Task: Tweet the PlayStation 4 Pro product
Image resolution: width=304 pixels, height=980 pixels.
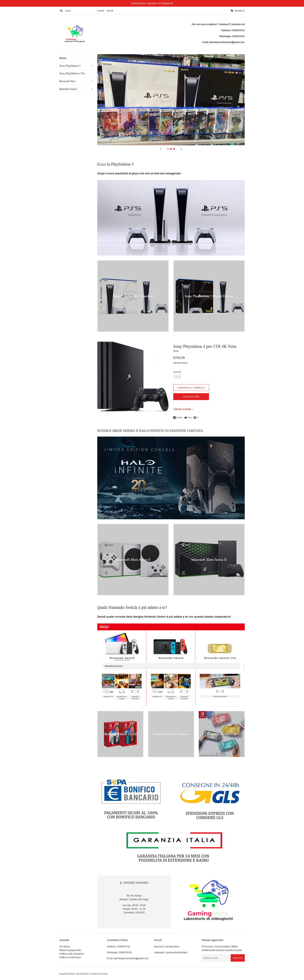Action: (188, 417)
